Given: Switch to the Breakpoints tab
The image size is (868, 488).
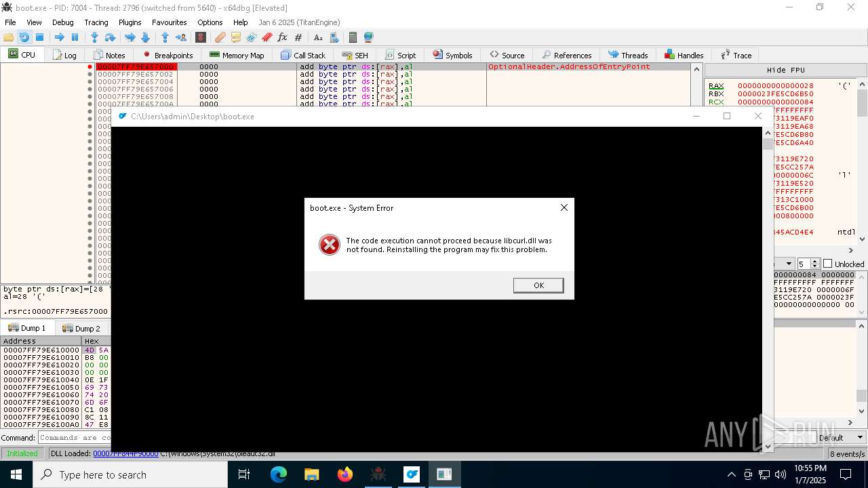Looking at the screenshot, I should [167, 55].
